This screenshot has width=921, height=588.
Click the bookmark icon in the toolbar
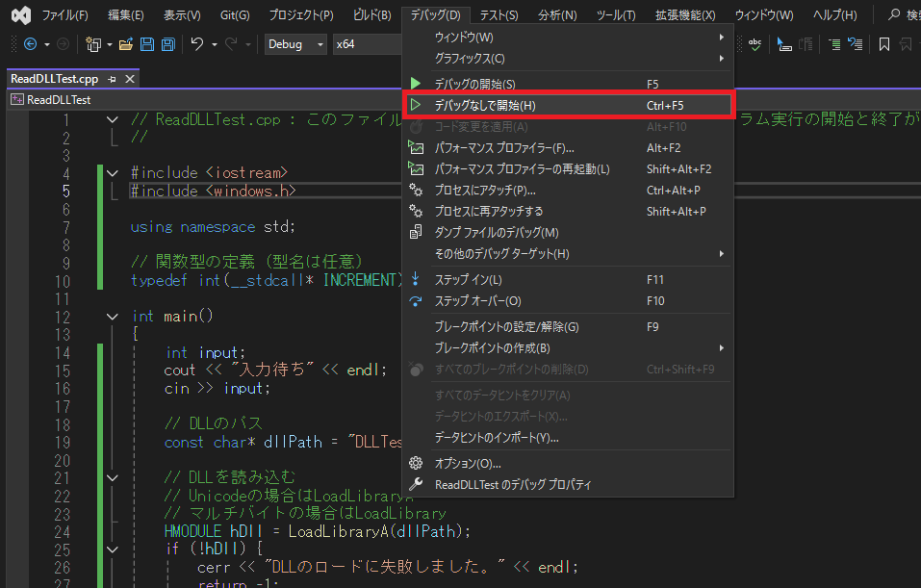click(x=883, y=44)
